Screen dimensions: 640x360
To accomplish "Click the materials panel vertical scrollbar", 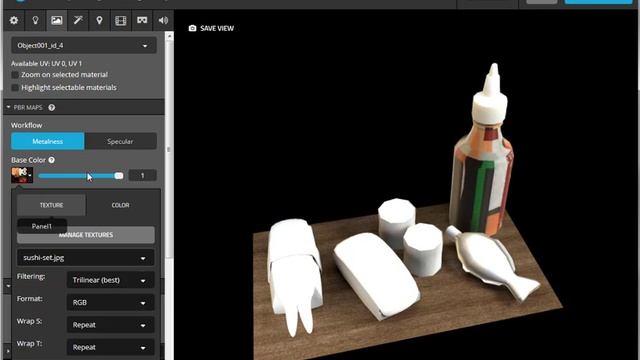I will pyautogui.click(x=169, y=149).
